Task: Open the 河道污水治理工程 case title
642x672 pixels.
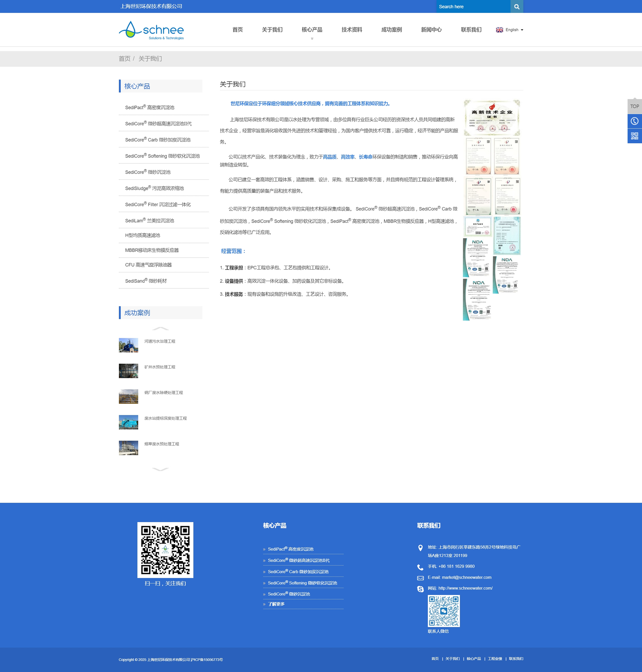Action: pyautogui.click(x=160, y=341)
